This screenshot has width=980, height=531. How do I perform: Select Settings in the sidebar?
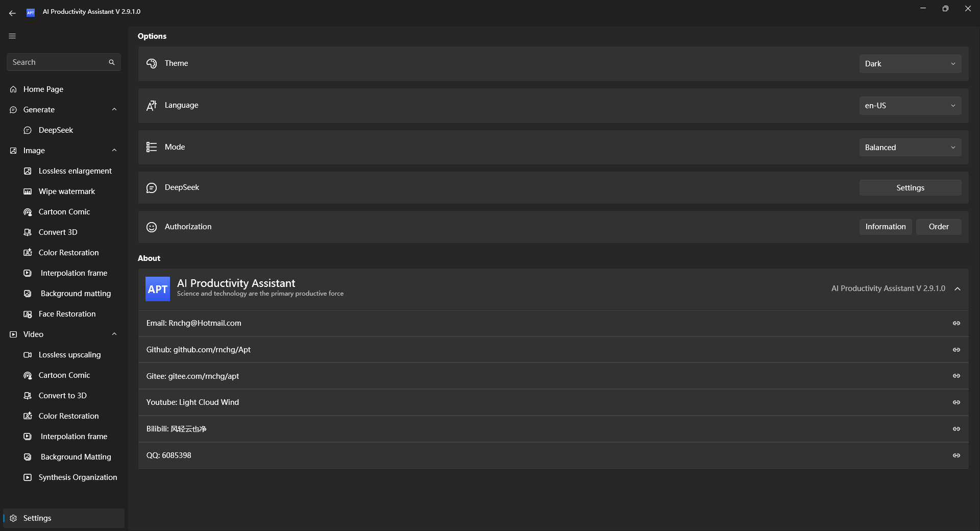(x=64, y=518)
